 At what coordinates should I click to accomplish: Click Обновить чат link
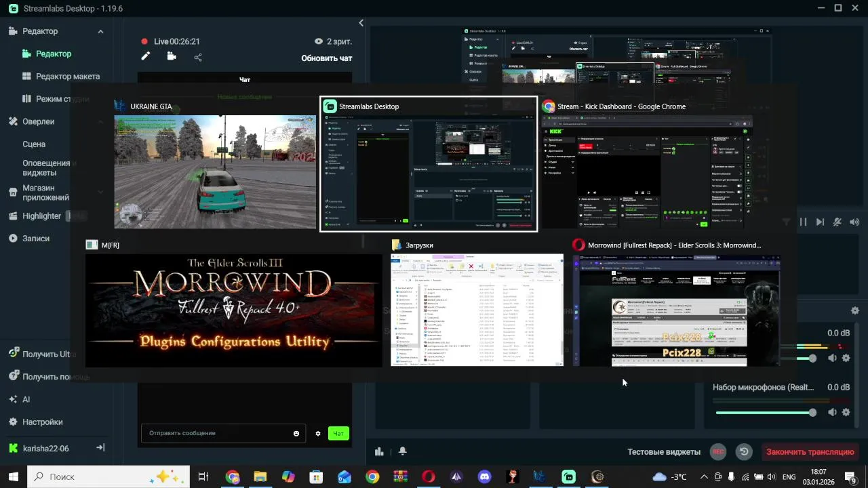point(327,58)
